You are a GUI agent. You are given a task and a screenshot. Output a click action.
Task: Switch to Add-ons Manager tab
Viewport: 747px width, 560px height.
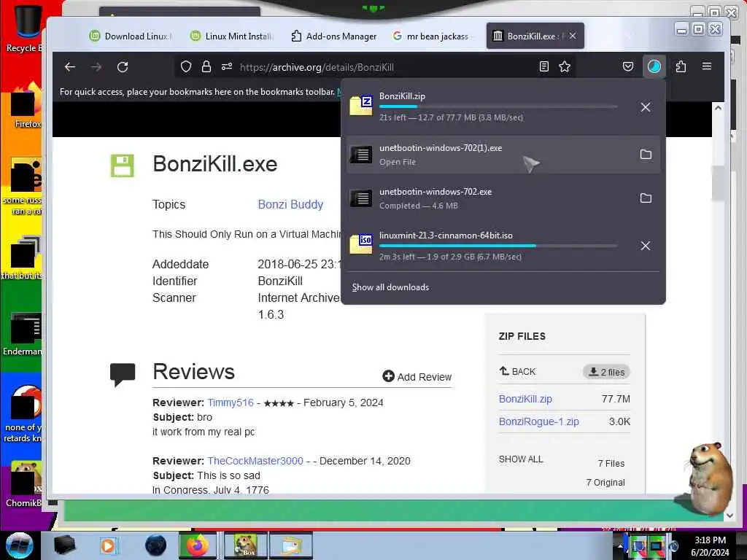pyautogui.click(x=333, y=36)
